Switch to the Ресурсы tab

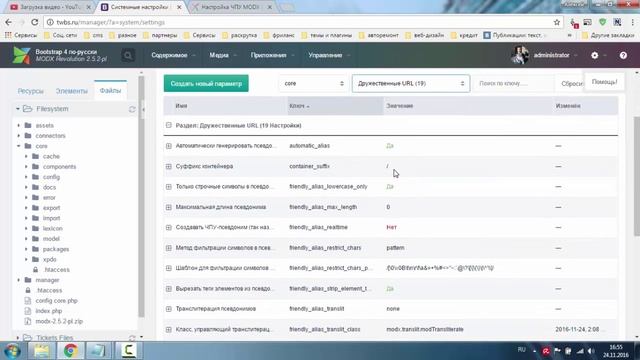pos(31,91)
